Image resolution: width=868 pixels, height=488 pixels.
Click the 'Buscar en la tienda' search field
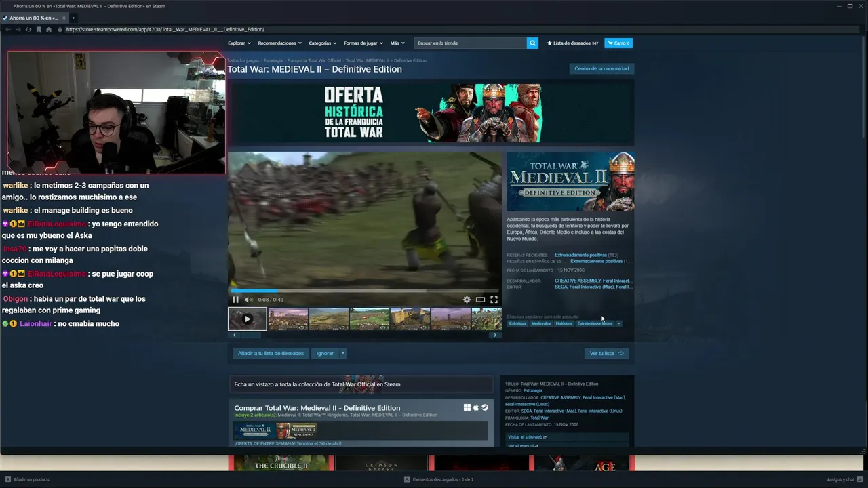pyautogui.click(x=471, y=43)
